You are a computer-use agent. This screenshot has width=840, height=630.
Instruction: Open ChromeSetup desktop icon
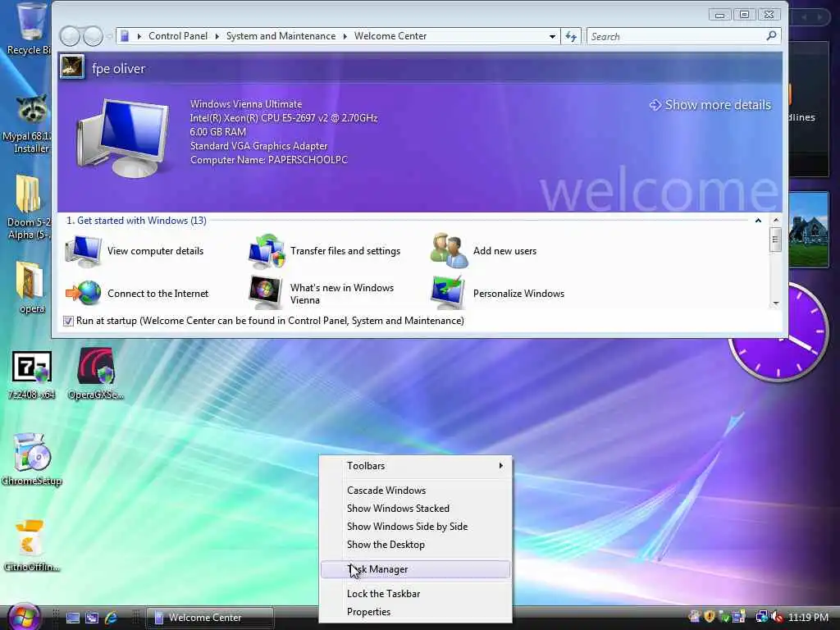click(x=32, y=459)
